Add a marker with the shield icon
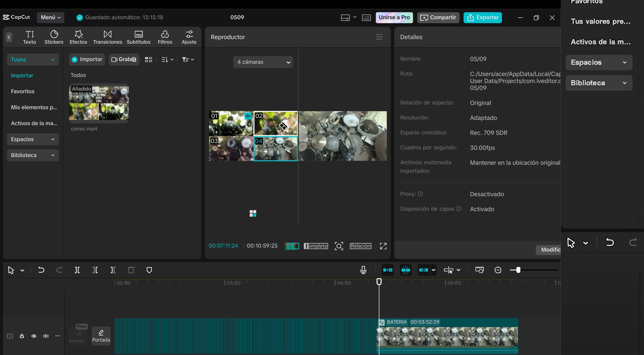The height and width of the screenshot is (355, 644). coord(149,270)
